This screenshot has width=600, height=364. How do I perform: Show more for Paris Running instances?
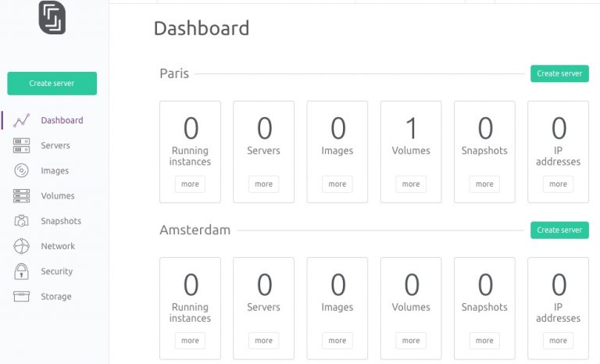[190, 184]
